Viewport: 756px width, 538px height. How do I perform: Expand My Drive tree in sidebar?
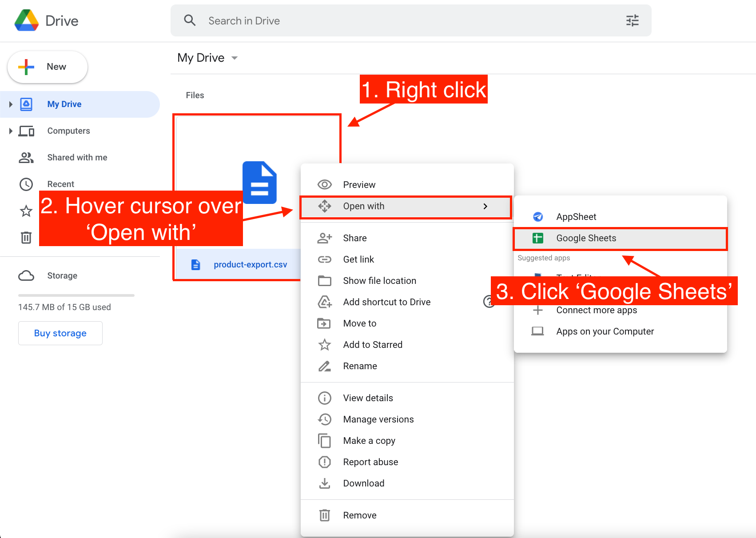11,104
